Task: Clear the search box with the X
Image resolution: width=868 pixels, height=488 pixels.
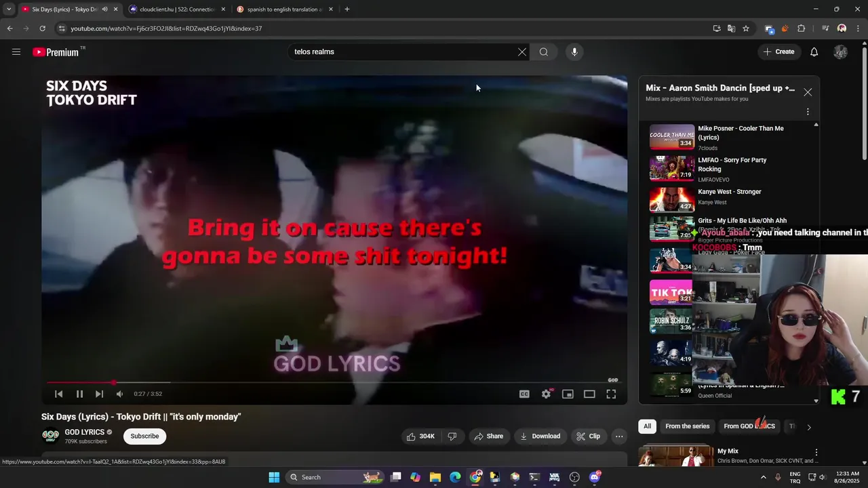Action: pos(522,52)
